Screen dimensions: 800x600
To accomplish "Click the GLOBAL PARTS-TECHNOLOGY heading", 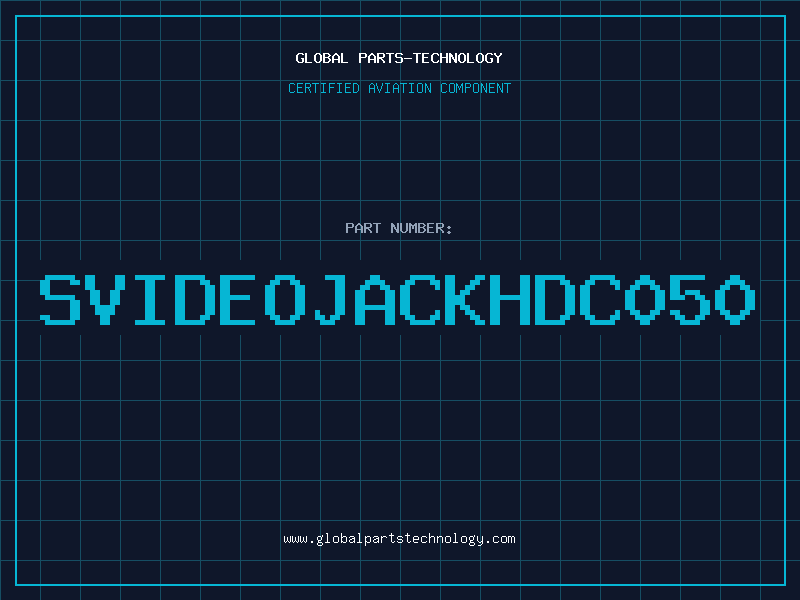I will point(399,58).
